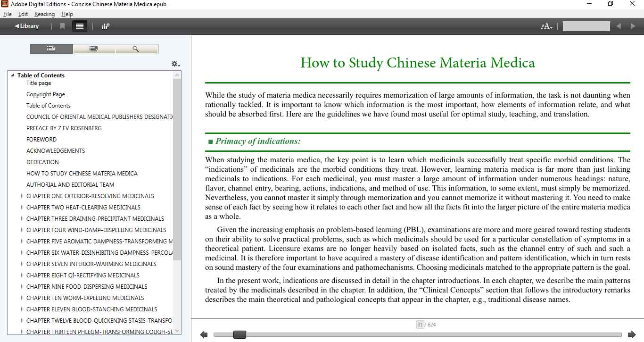
Task: Go to next search result arrow
Action: pyautogui.click(x=633, y=26)
